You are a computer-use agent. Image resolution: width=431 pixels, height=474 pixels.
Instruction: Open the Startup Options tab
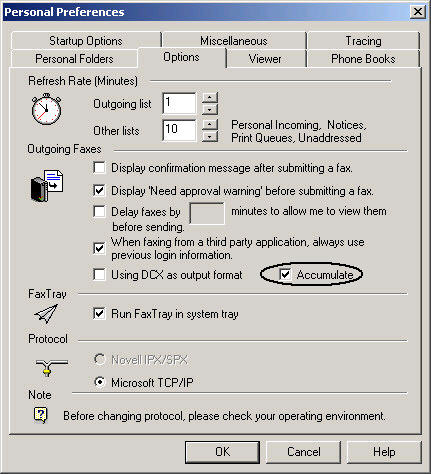(x=86, y=41)
